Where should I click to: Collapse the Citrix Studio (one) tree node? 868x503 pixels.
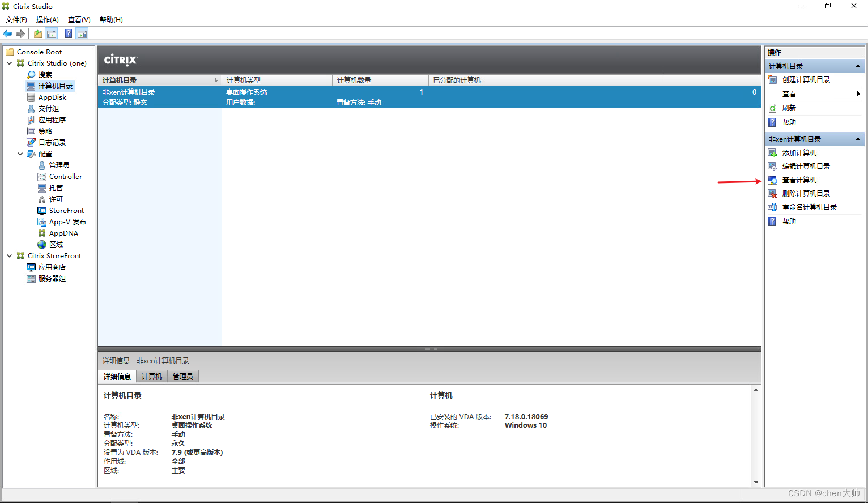coord(10,63)
